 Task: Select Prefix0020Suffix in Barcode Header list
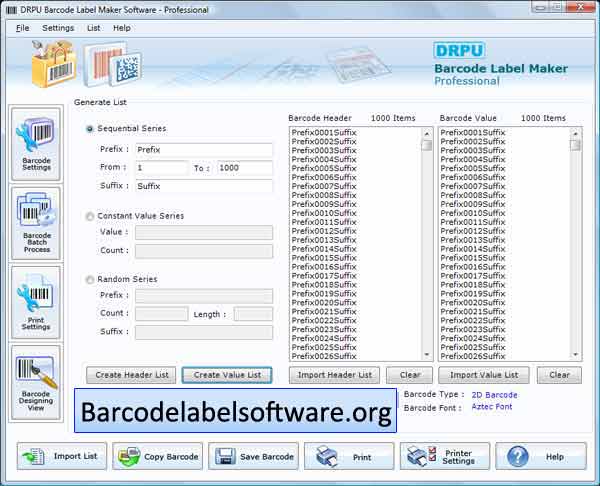click(324, 303)
